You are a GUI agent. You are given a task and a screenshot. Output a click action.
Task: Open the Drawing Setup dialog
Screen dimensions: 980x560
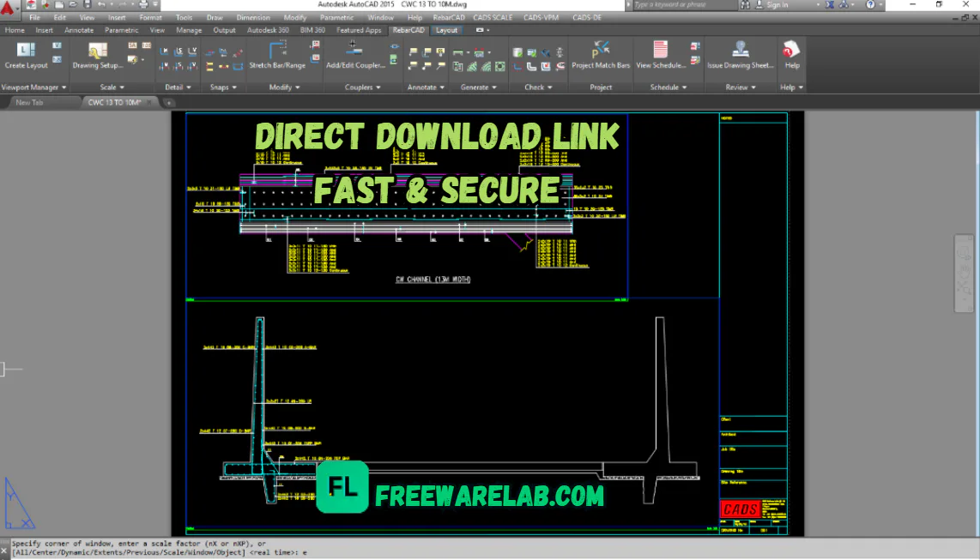[98, 55]
